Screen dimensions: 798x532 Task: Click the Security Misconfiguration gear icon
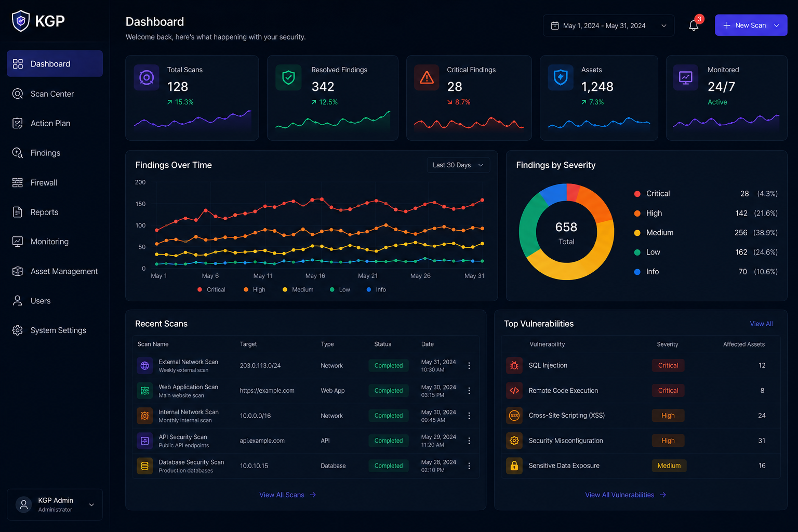pos(514,441)
